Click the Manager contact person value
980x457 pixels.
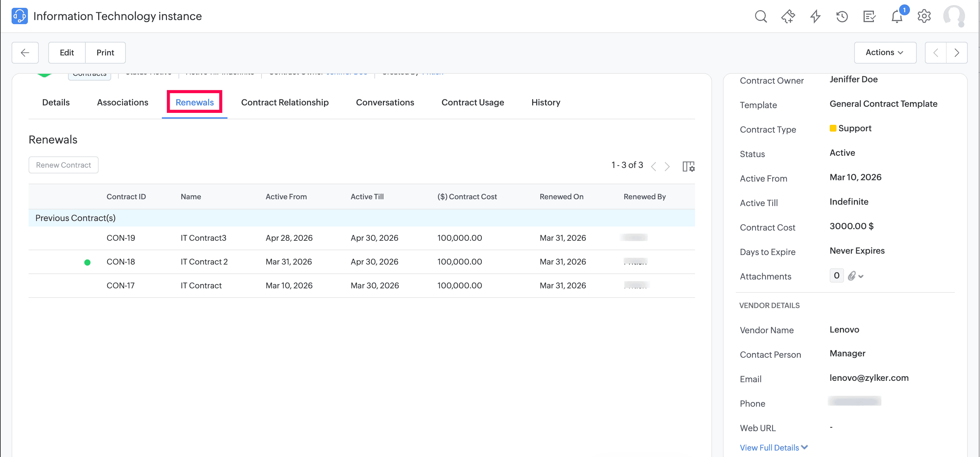[x=847, y=354]
